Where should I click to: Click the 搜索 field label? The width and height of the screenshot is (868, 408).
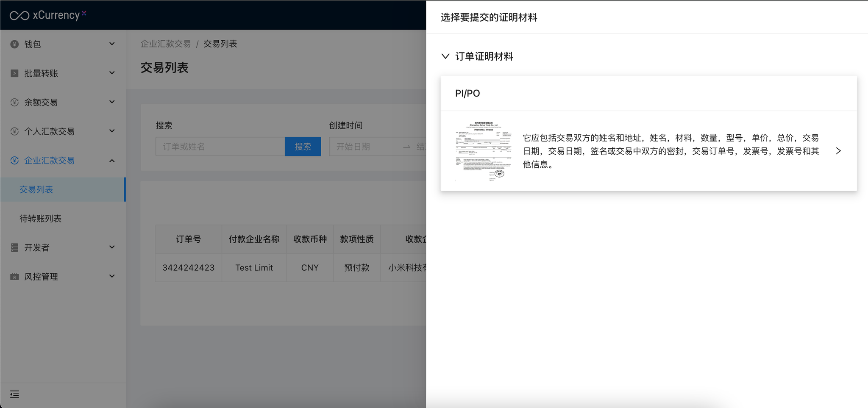tap(164, 125)
